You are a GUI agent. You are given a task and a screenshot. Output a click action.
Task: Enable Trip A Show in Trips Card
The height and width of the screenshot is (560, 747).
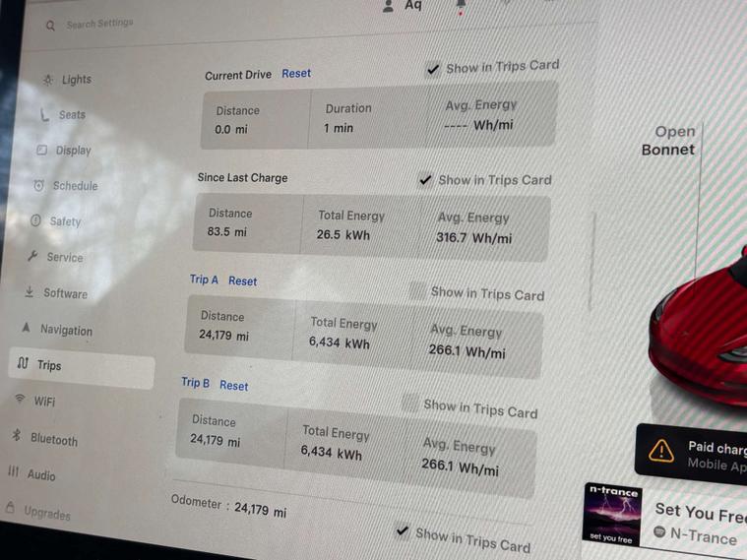(418, 290)
